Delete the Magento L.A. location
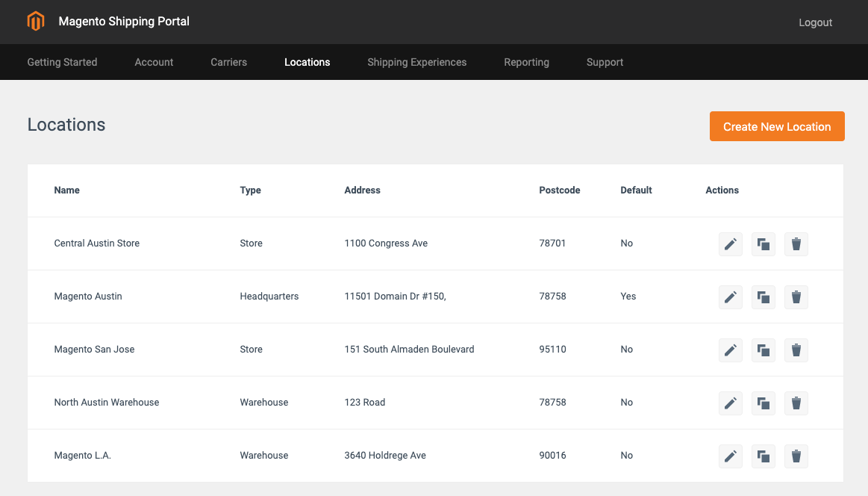Screen dimensions: 868x496 [x=796, y=456]
